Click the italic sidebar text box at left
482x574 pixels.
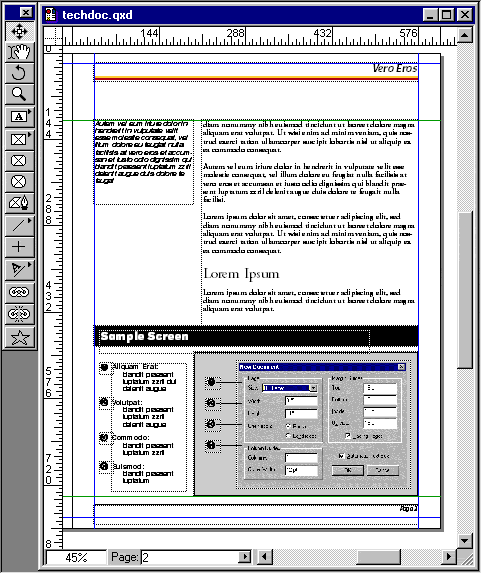144,162
